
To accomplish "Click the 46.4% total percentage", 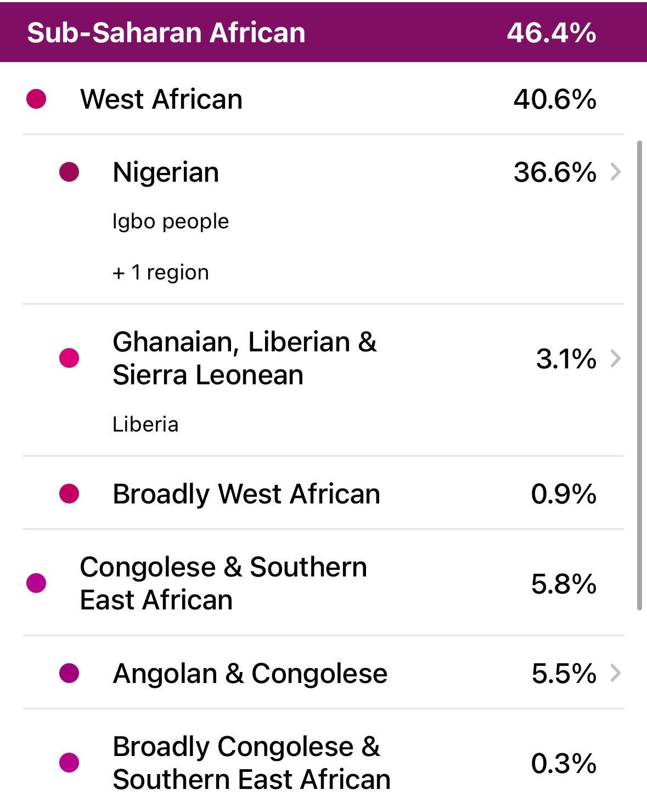I will [551, 32].
